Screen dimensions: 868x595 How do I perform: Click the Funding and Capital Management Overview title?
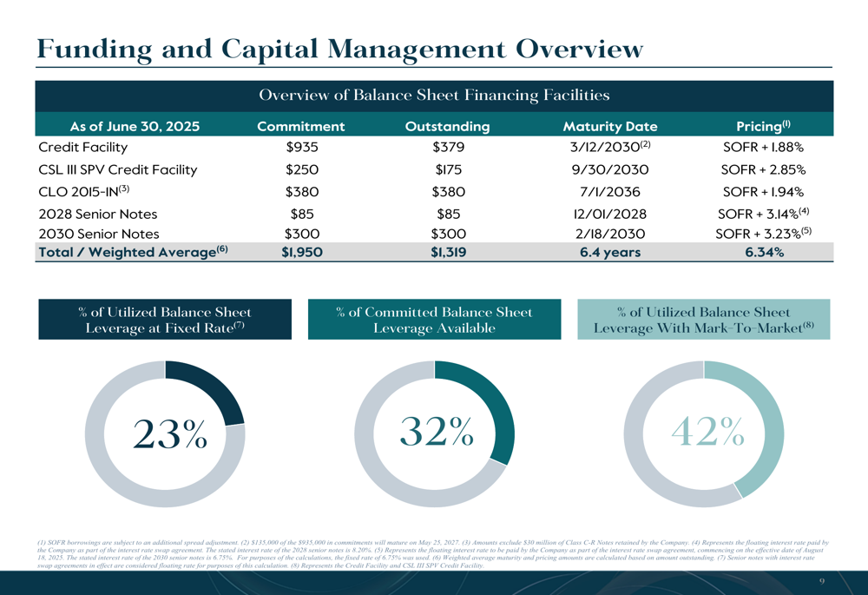[340, 50]
